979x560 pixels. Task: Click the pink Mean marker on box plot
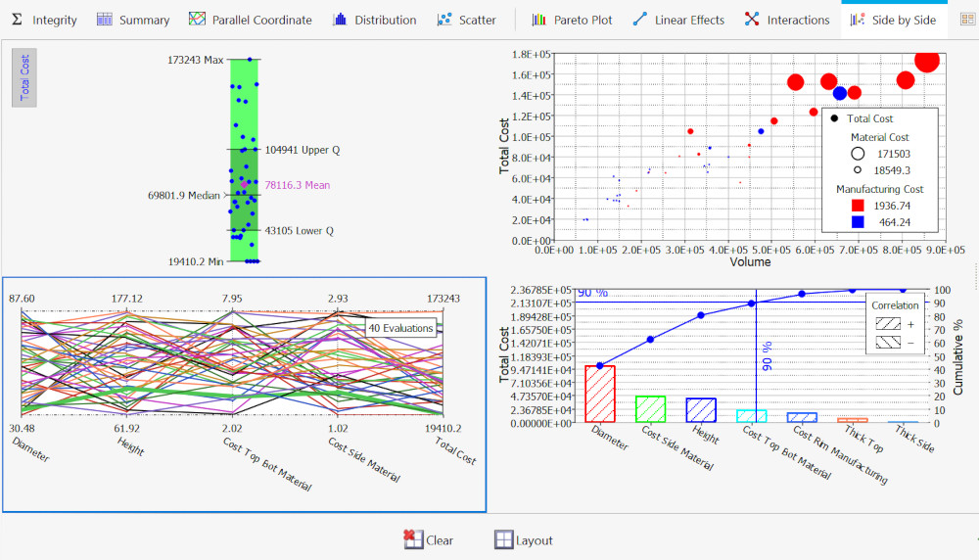point(245,184)
